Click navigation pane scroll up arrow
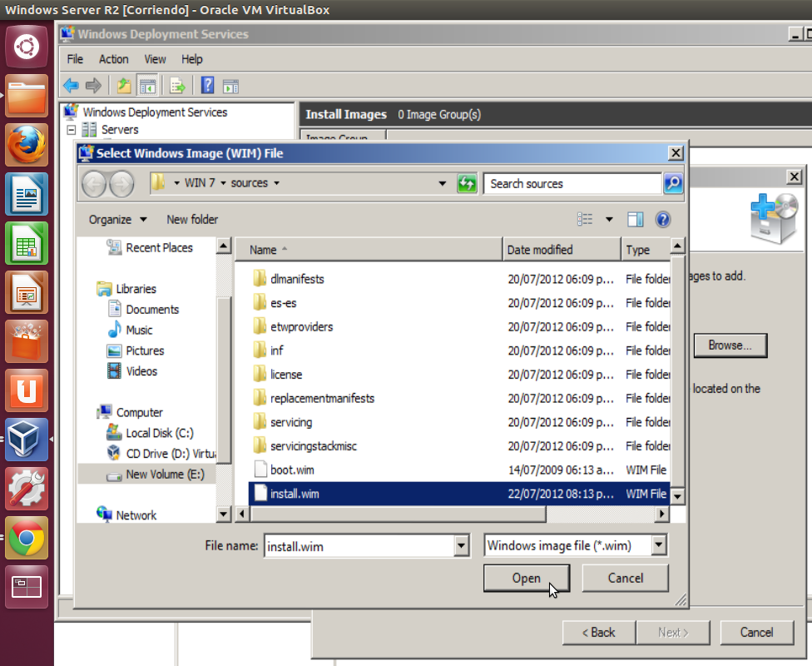Image resolution: width=812 pixels, height=666 pixels. coord(224,245)
